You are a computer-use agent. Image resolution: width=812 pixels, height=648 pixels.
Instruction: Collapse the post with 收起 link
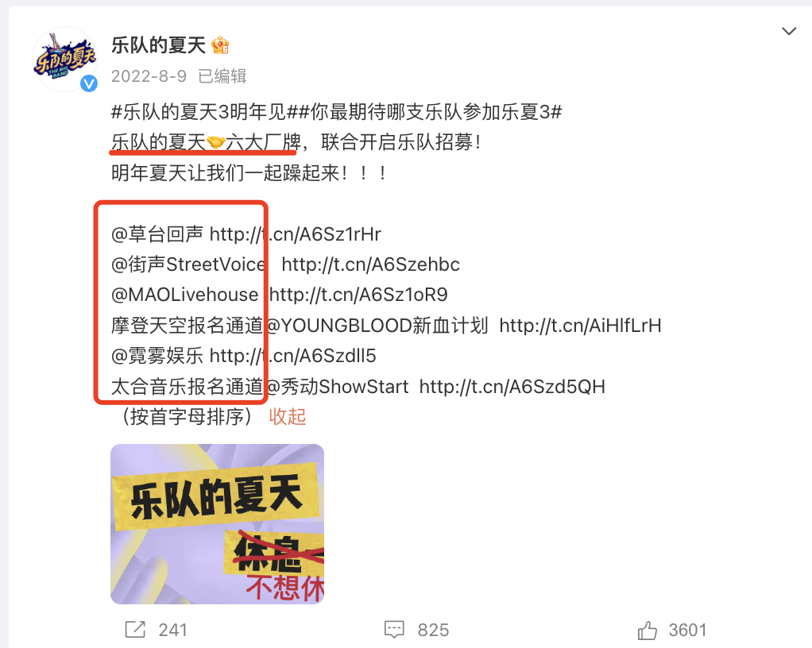click(288, 417)
